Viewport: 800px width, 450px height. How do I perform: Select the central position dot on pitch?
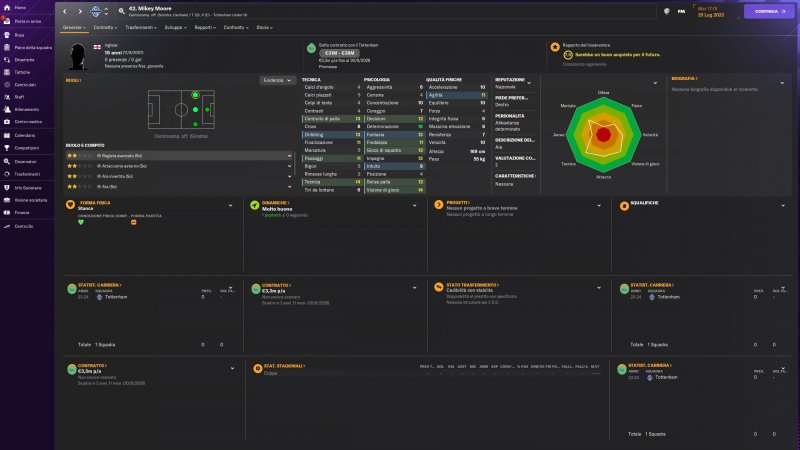[193, 108]
